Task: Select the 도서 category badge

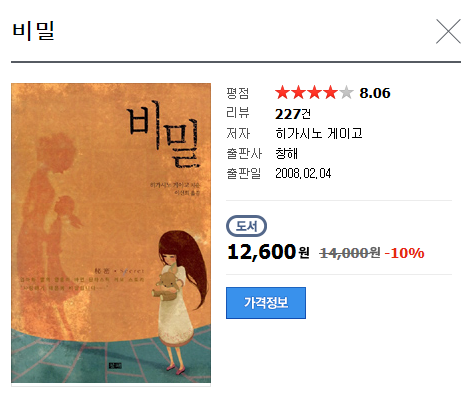Action: [x=246, y=226]
